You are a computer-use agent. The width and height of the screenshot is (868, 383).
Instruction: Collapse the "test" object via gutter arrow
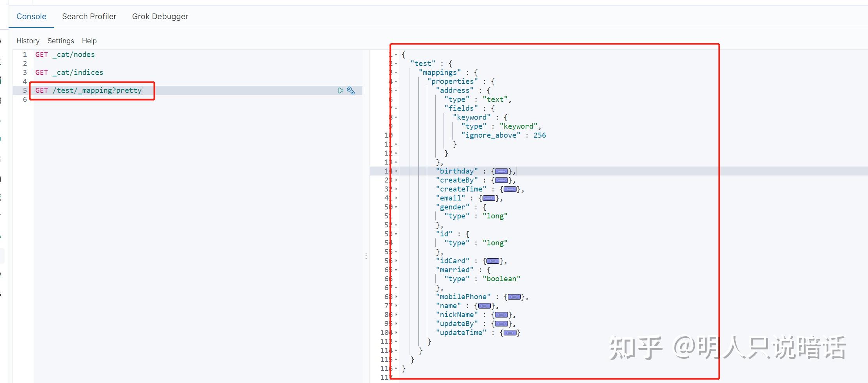[396, 64]
